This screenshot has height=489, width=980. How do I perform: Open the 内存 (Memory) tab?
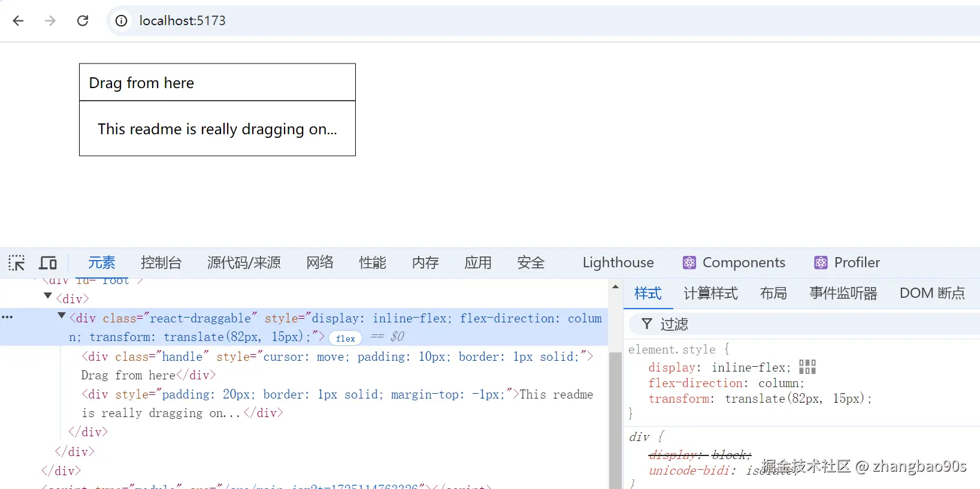425,262
